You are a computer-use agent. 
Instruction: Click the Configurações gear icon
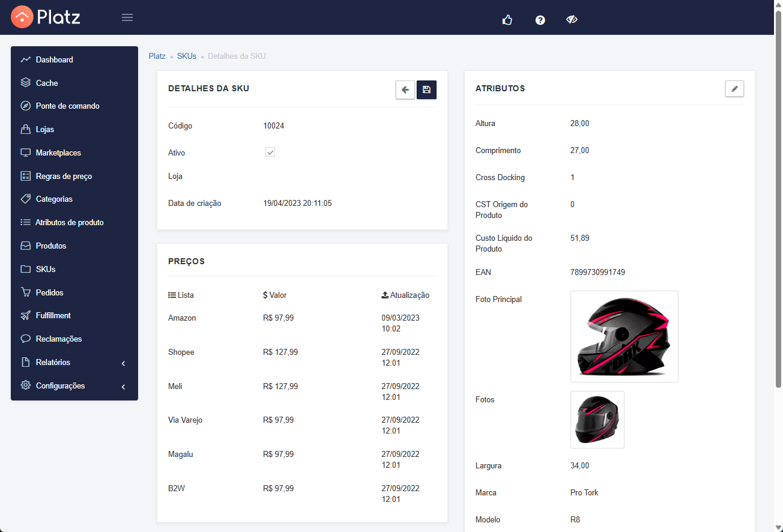[25, 385]
